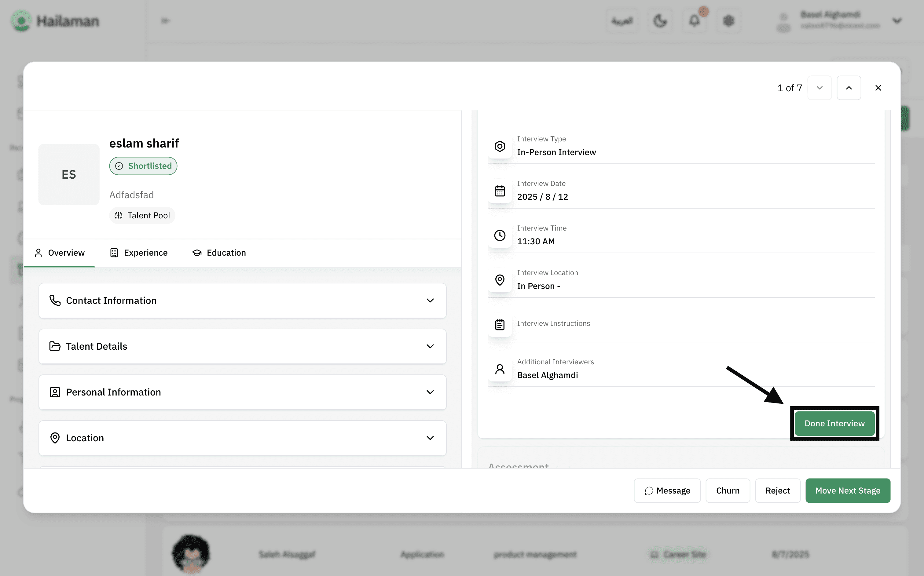Toggle dark mode with the moon icon

pyautogui.click(x=660, y=20)
